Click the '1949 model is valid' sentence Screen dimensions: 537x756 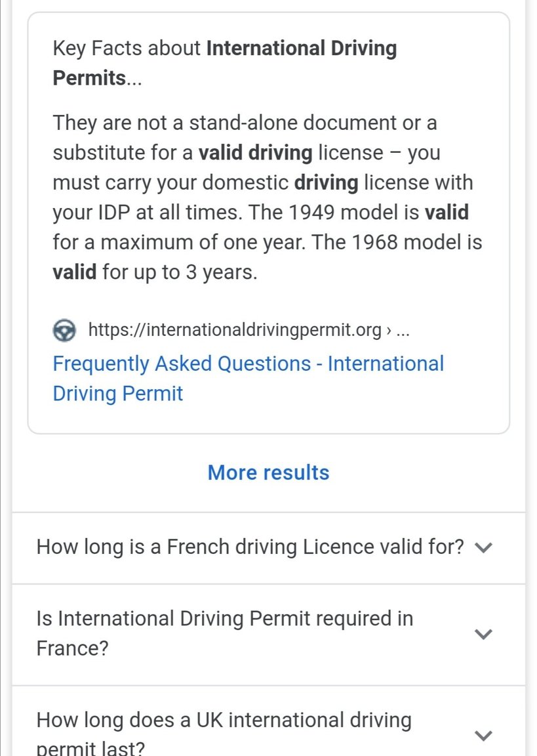click(359, 213)
